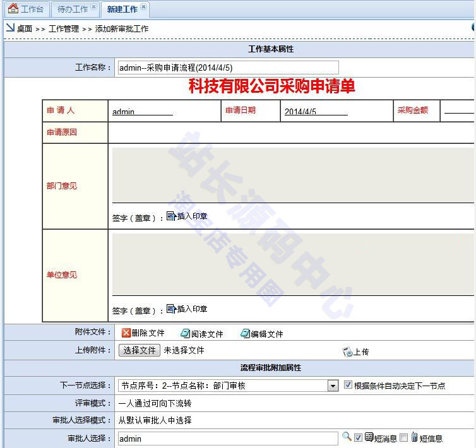Click the 未选择文件 text
Screen dimensions: 476x448
pyautogui.click(x=184, y=350)
